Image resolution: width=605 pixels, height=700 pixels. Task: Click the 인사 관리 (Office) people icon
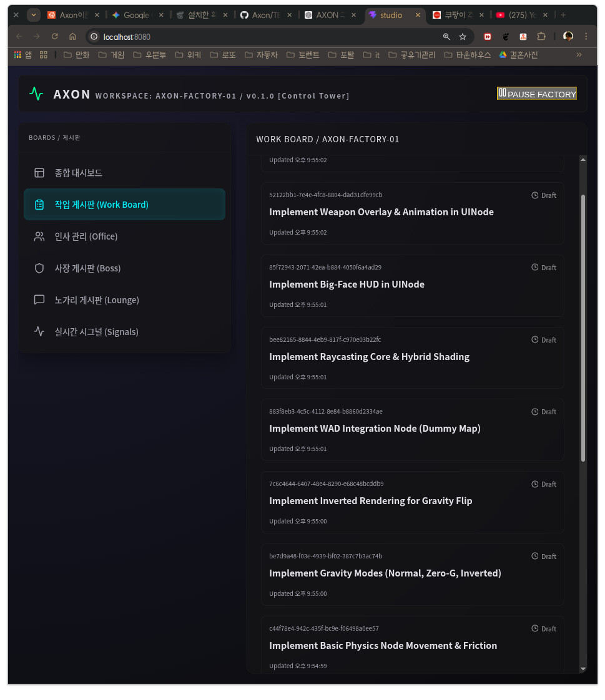click(x=39, y=236)
